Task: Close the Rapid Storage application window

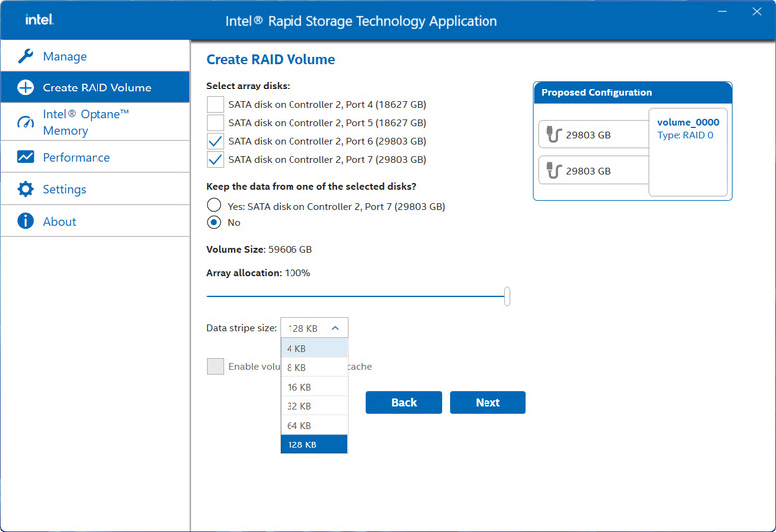Action: coord(757,11)
